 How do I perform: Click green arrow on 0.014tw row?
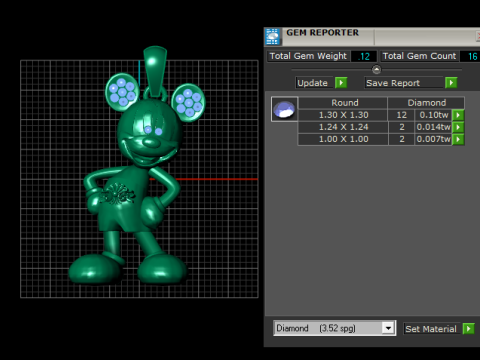tap(458, 127)
